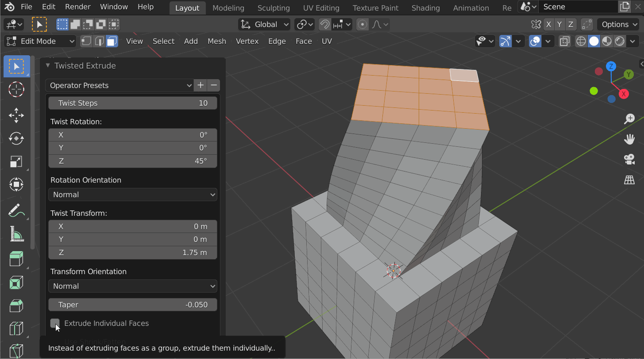The width and height of the screenshot is (644, 359).
Task: Click the tweak select cursor icon
Action: click(x=39, y=24)
